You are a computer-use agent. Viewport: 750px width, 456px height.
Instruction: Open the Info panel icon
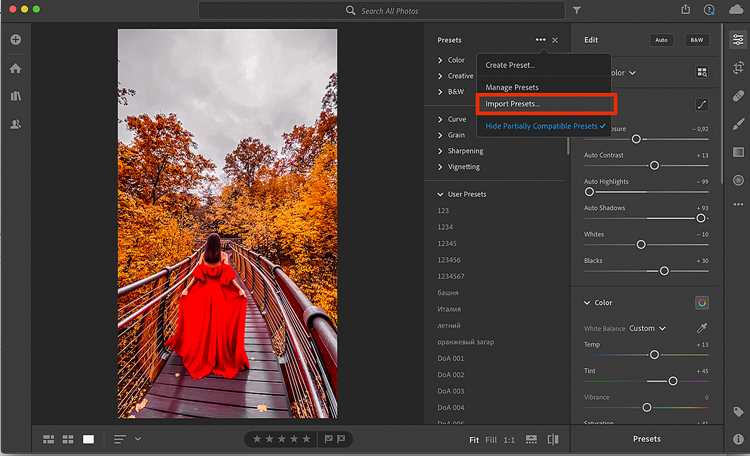click(x=738, y=439)
